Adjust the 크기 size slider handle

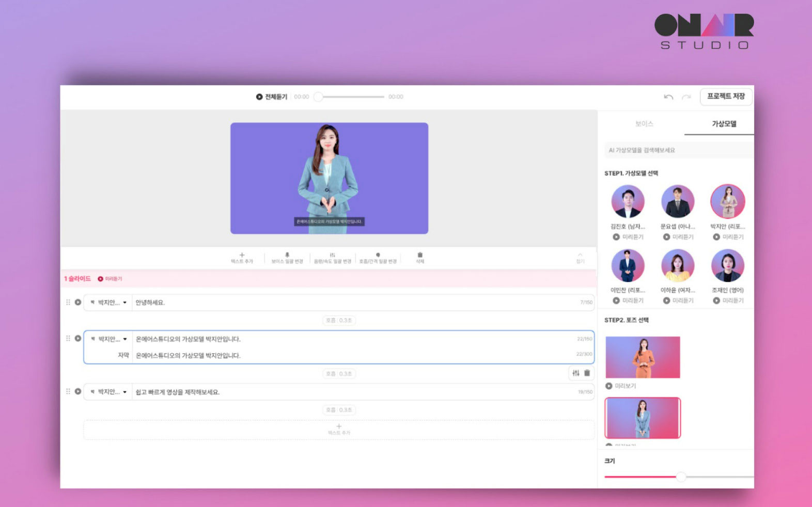(x=681, y=477)
